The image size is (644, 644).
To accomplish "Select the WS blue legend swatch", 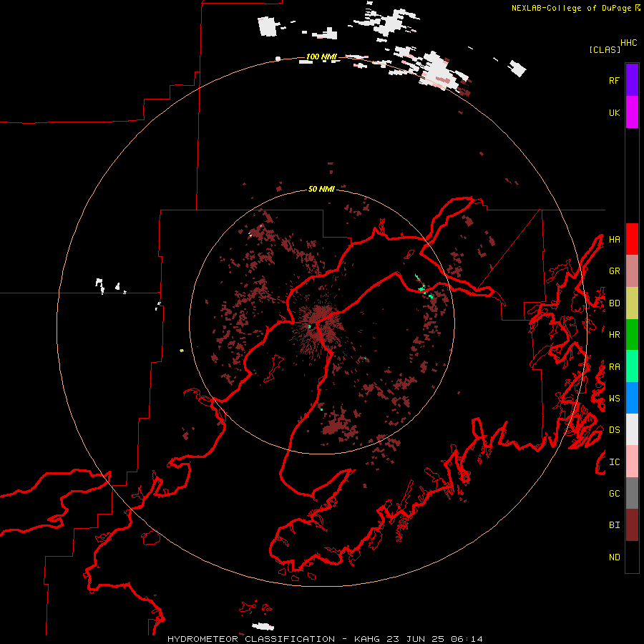I will pos(632,398).
